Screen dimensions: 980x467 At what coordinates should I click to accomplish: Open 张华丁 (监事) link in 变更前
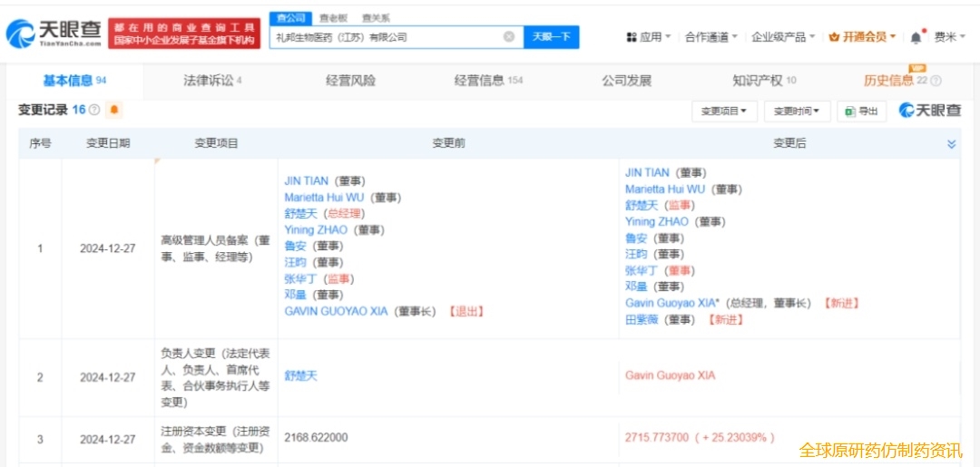point(300,278)
